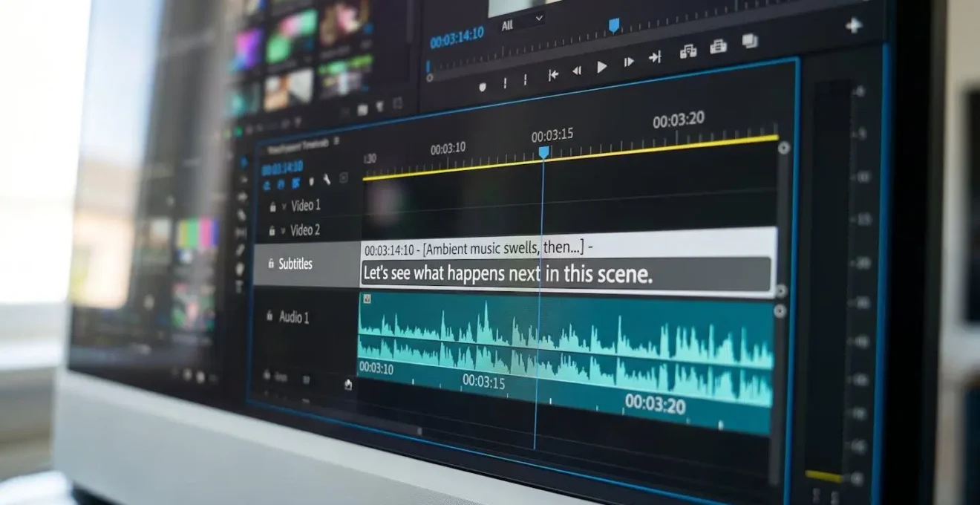The height and width of the screenshot is (505, 980).
Task: Click the 00:03:10 mark on timeline ruler
Action: [448, 149]
